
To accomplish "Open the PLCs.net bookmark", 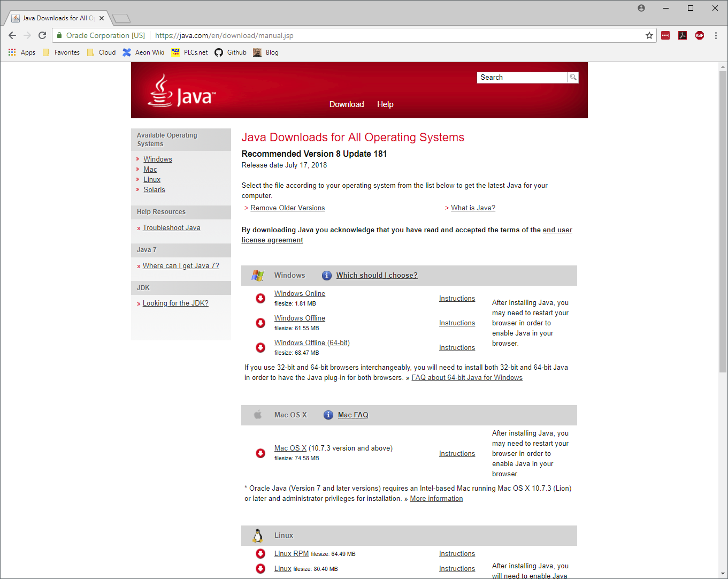I will tap(189, 52).
